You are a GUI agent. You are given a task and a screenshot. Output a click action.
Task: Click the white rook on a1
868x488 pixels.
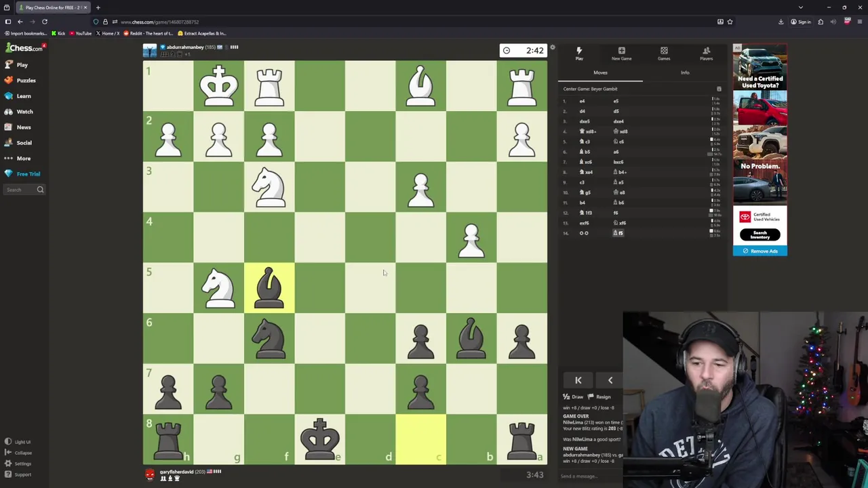(x=521, y=85)
